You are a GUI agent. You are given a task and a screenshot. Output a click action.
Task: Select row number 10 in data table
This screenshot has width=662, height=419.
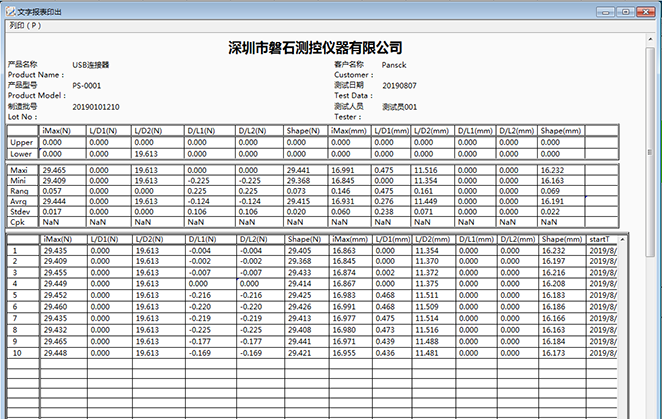point(15,353)
